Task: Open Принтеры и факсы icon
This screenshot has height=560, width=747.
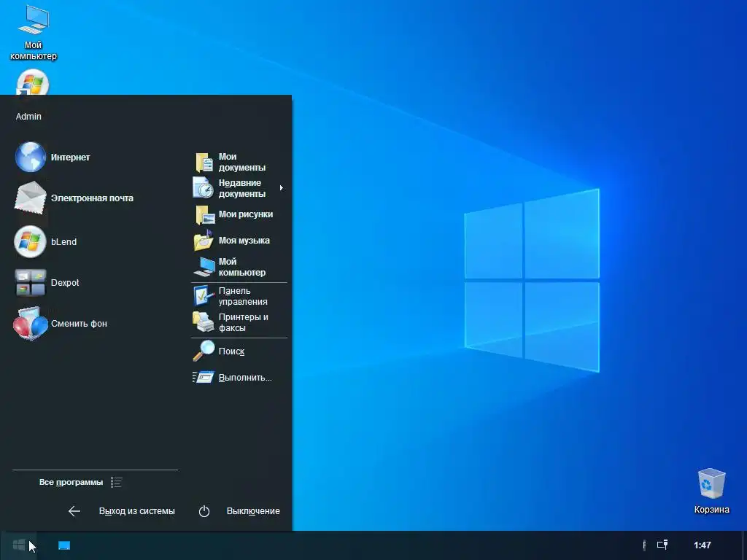Action: tap(204, 322)
